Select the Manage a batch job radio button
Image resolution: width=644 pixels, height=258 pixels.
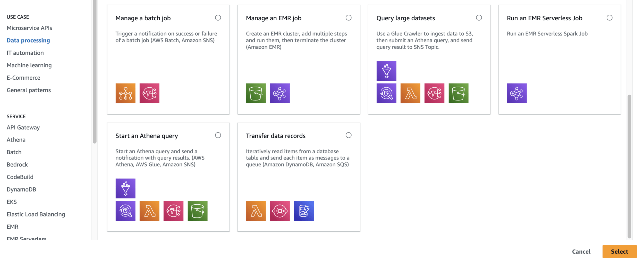218,18
